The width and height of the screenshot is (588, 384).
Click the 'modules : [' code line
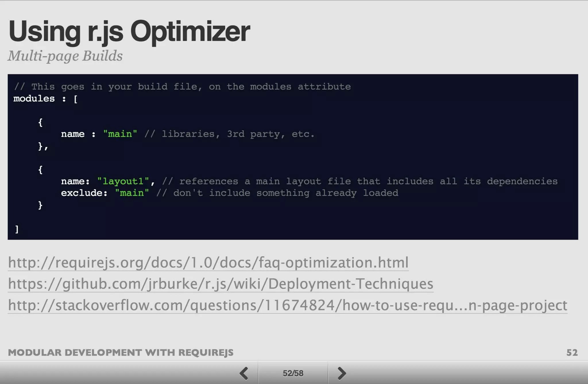tap(45, 99)
